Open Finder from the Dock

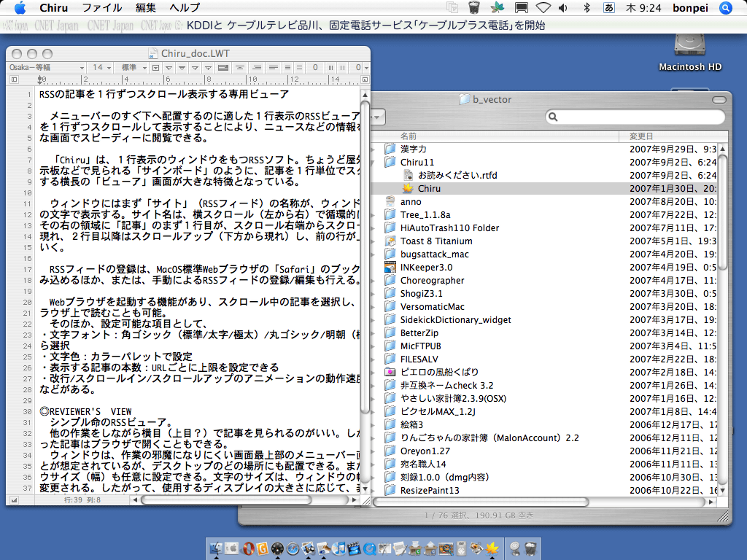[x=215, y=548]
